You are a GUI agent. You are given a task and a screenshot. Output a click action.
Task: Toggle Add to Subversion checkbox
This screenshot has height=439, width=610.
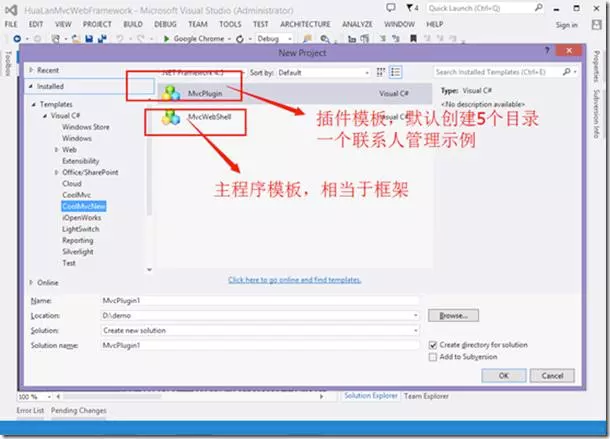pyautogui.click(x=433, y=357)
